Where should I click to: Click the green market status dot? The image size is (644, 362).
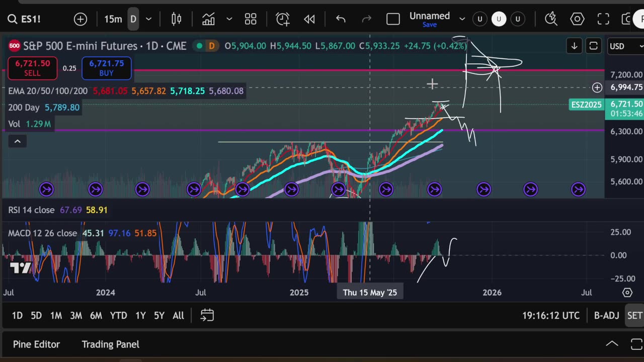point(199,46)
